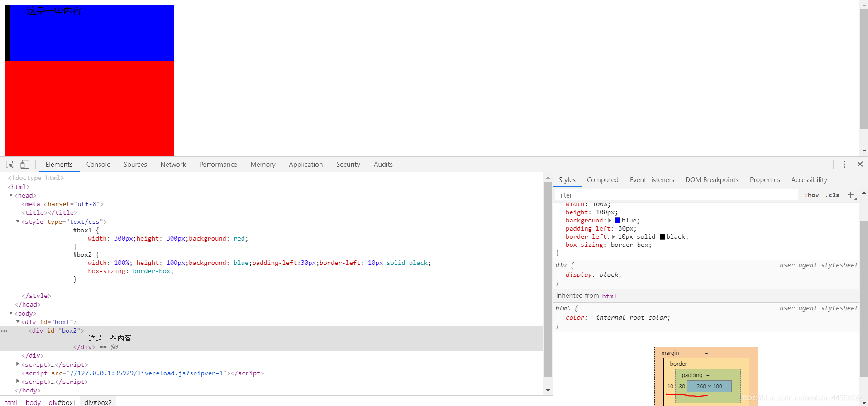Switch to the Console tab
Screen dimensions: 868x406
tap(98, 165)
